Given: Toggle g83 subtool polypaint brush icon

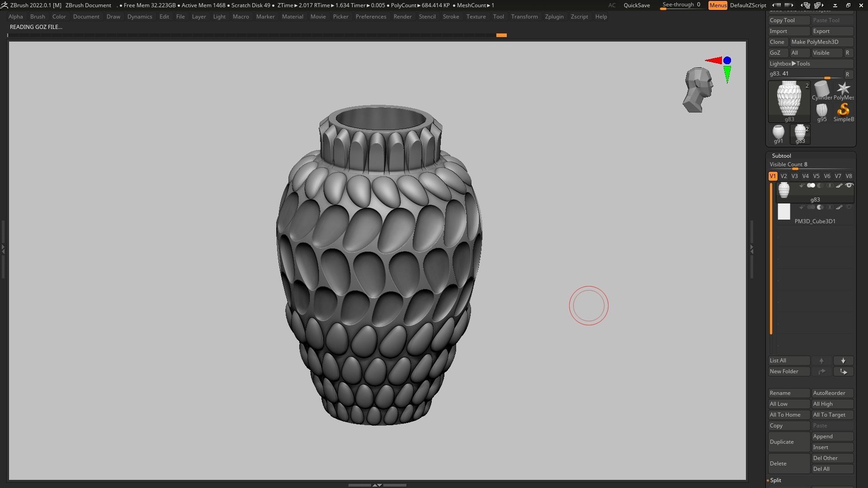Looking at the screenshot, I should click(839, 186).
